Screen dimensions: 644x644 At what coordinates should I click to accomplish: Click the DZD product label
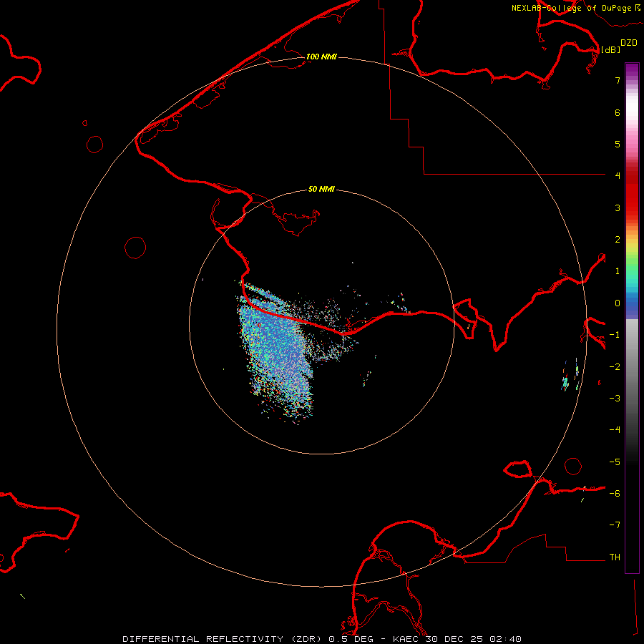point(629,42)
